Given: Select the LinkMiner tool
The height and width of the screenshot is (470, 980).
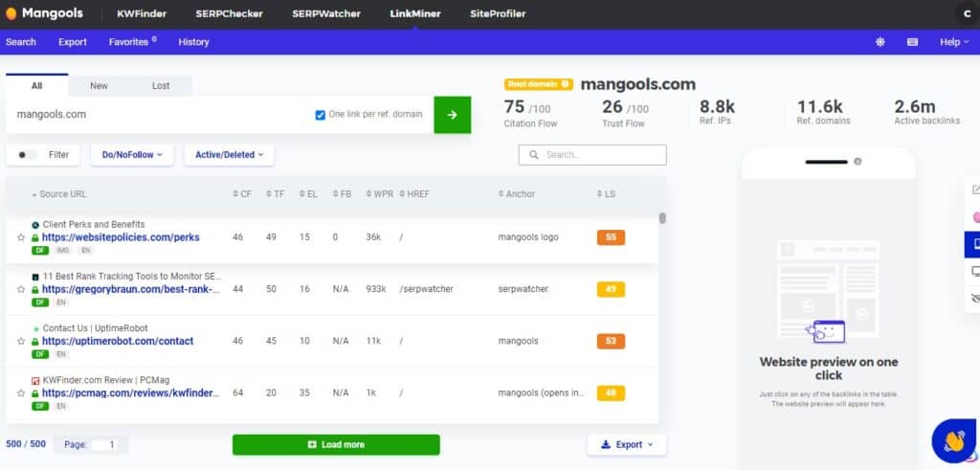Looking at the screenshot, I should click(415, 13).
